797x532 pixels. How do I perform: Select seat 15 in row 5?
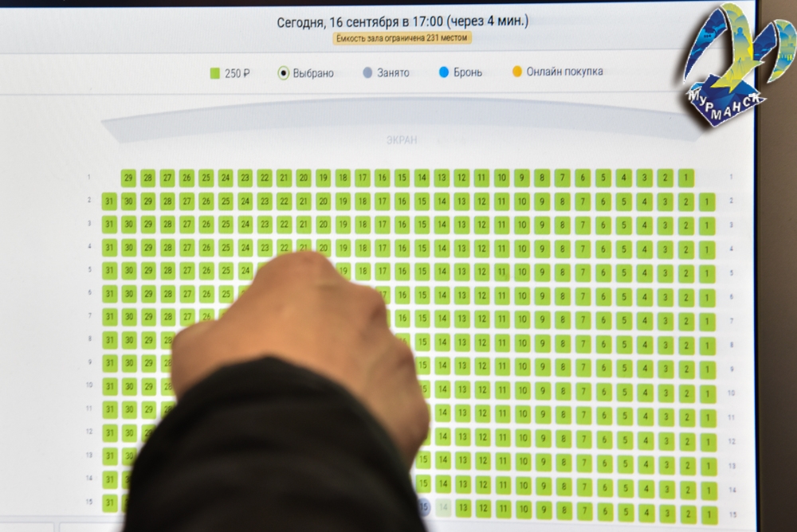tap(422, 272)
